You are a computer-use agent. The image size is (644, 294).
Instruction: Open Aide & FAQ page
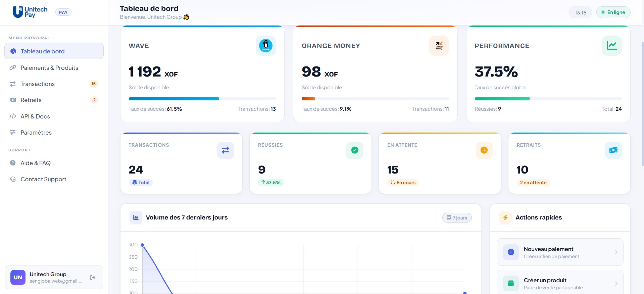pyautogui.click(x=54, y=163)
